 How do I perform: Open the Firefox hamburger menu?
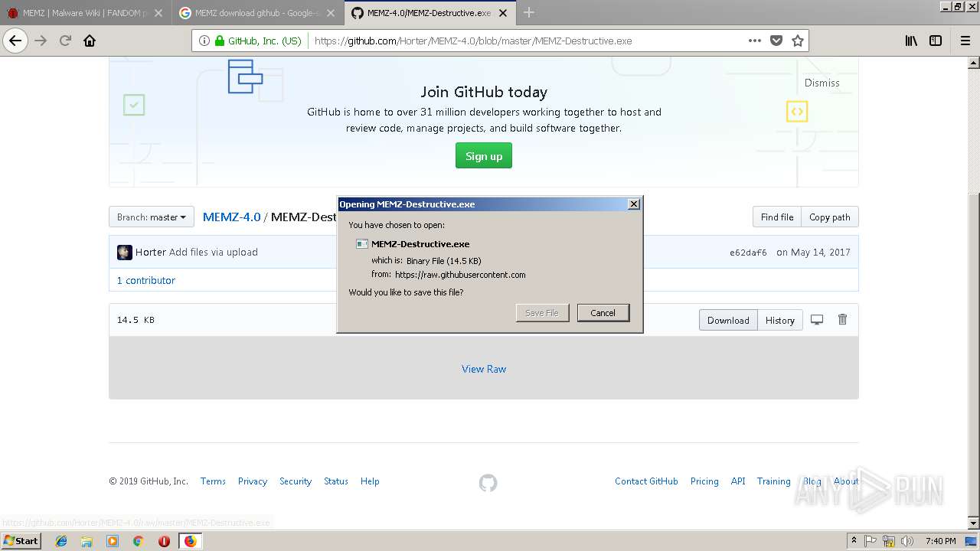click(965, 41)
